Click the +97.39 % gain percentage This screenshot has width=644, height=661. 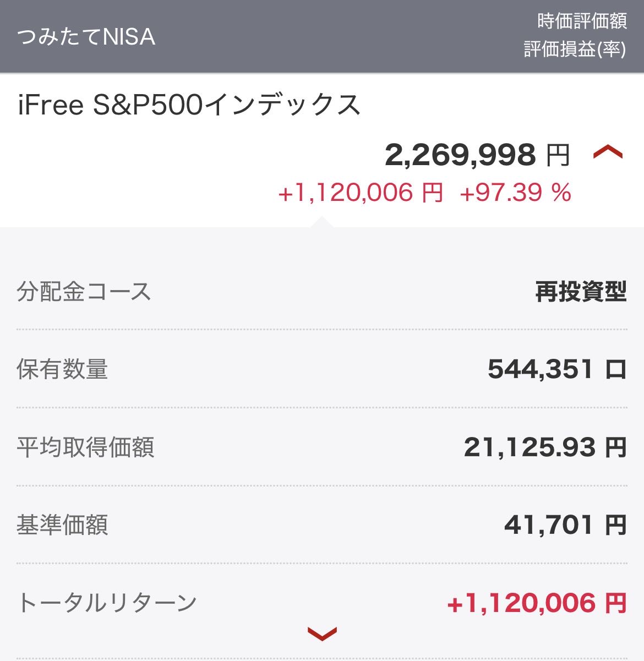[x=515, y=193]
